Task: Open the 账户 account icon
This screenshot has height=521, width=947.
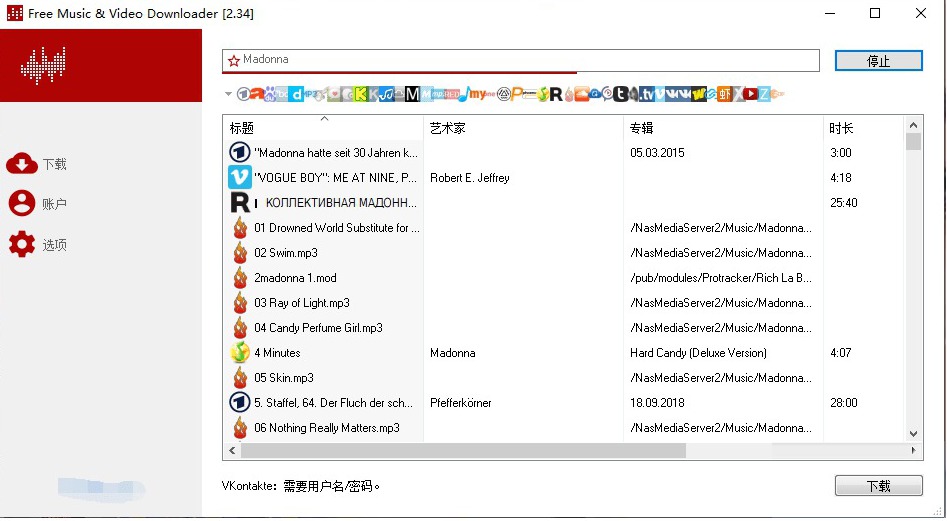Action: pos(22,203)
